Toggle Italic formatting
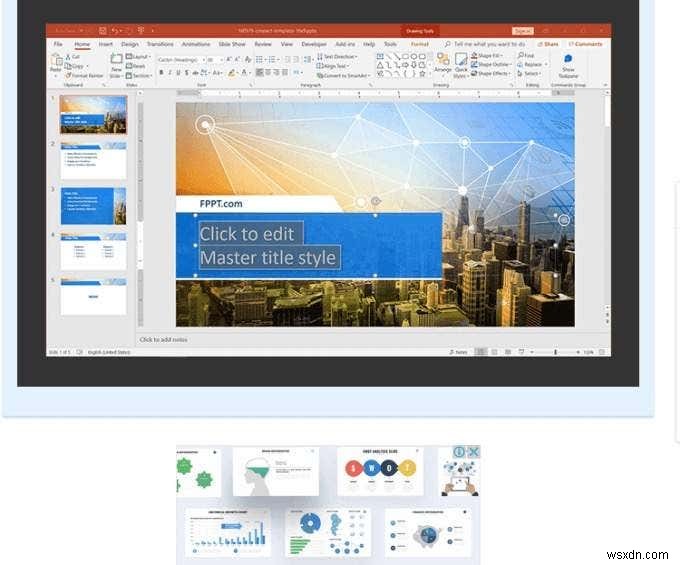This screenshot has height=565, width=680. (170, 72)
